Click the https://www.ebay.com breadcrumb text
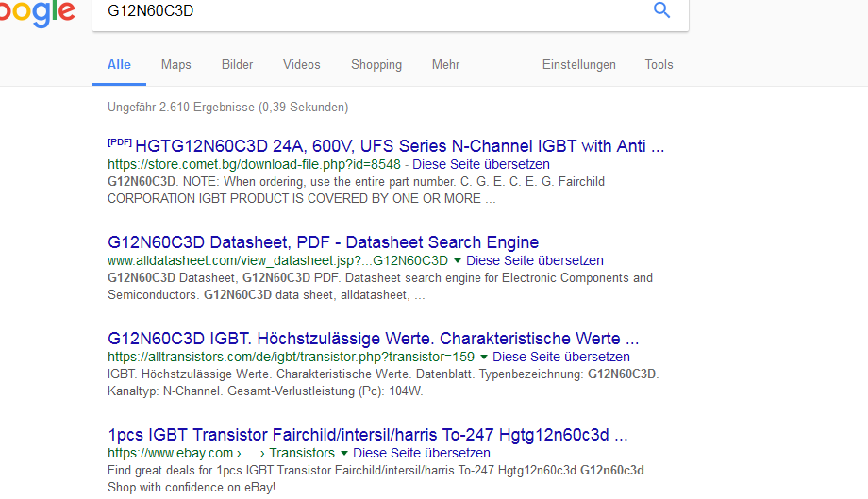 tap(170, 453)
